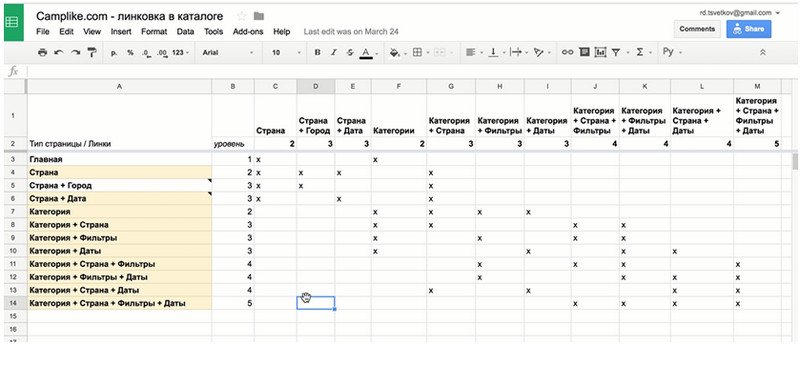Open the File menu

tap(43, 32)
